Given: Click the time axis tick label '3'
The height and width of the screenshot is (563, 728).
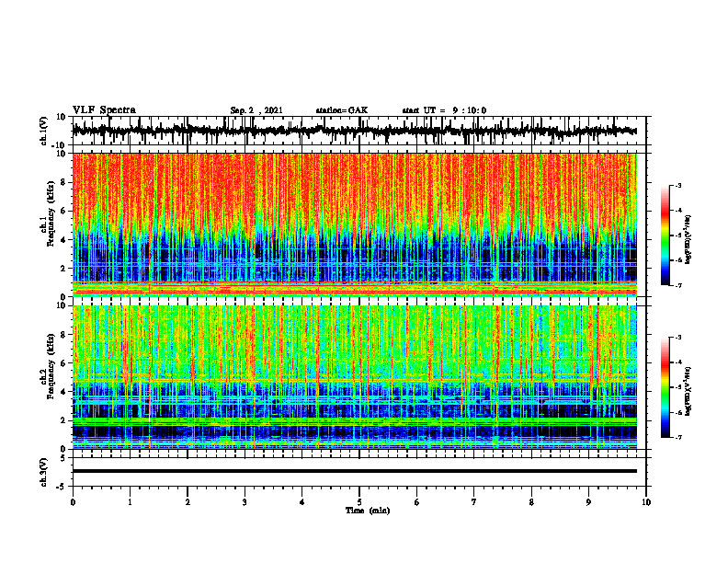Looking at the screenshot, I should [245, 502].
